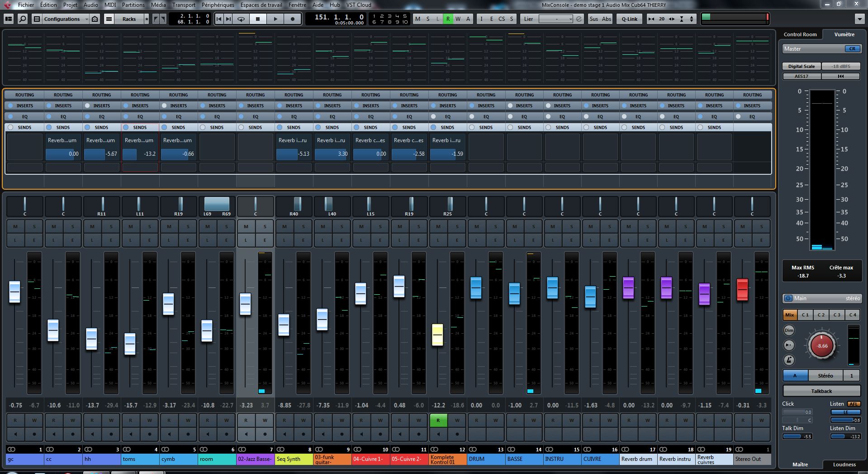Click the Talkback button
Viewport: 868px width, 474px height.
821,391
